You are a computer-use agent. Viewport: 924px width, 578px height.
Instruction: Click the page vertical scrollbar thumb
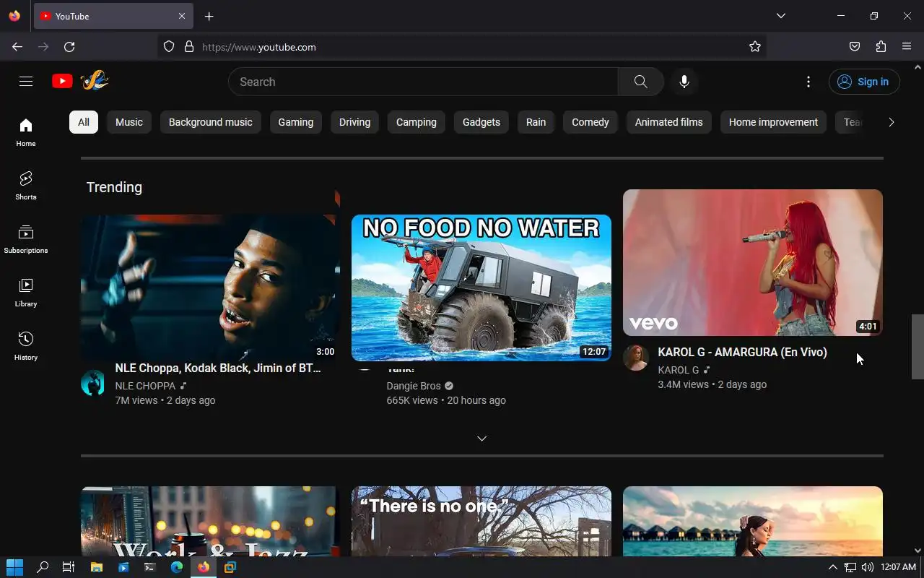point(918,347)
